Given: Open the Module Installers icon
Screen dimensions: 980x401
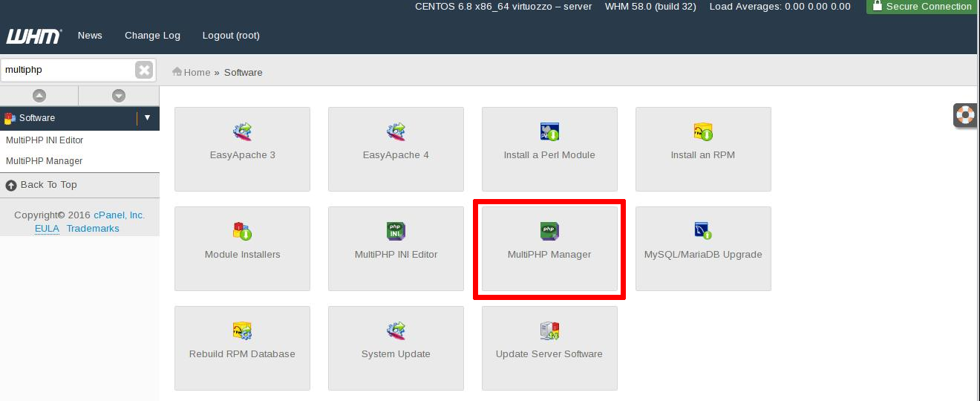Looking at the screenshot, I should 242,231.
